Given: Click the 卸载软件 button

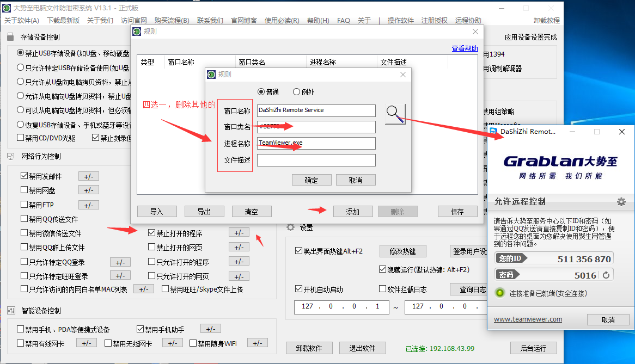Looking at the screenshot, I should [x=309, y=348].
